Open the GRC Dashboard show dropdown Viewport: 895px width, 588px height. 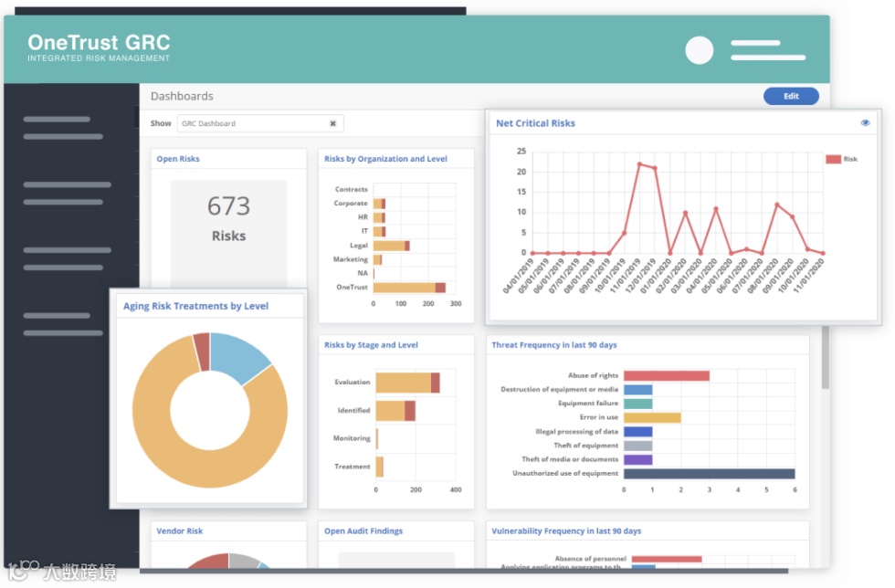click(260, 123)
